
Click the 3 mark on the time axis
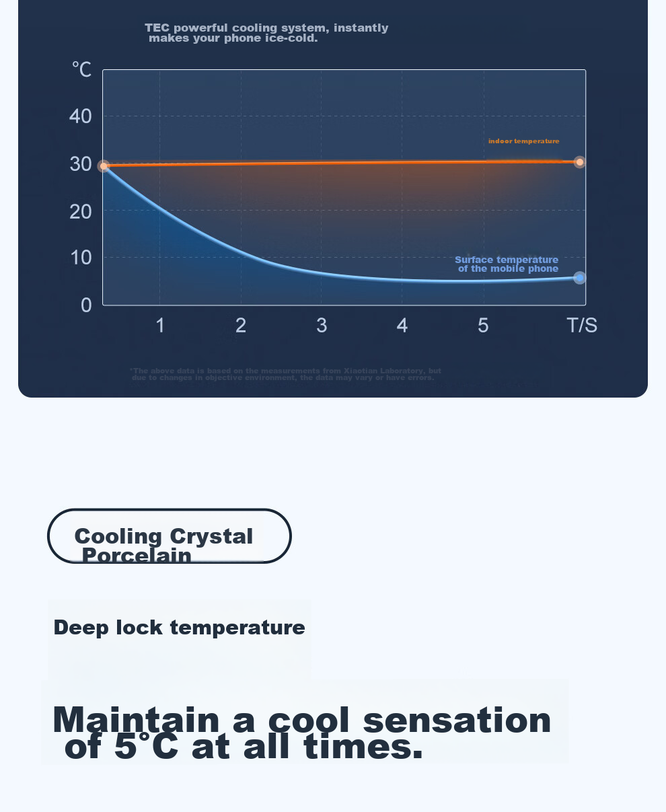[x=322, y=326]
